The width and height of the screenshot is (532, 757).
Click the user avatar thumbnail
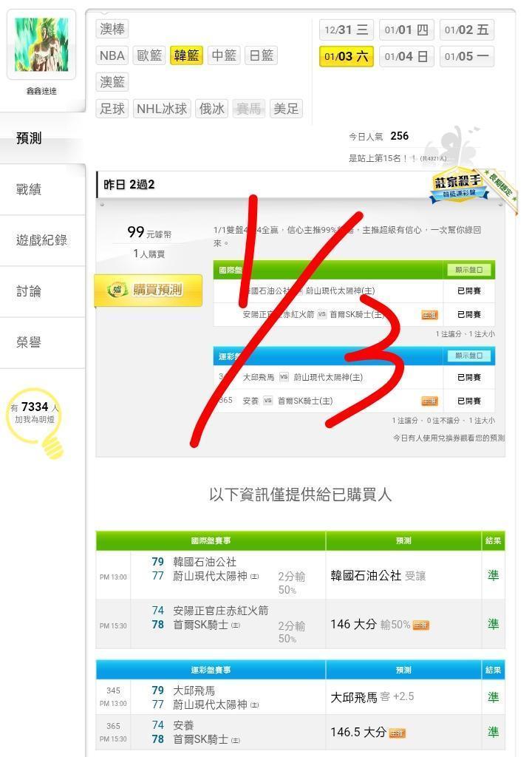click(x=41, y=44)
